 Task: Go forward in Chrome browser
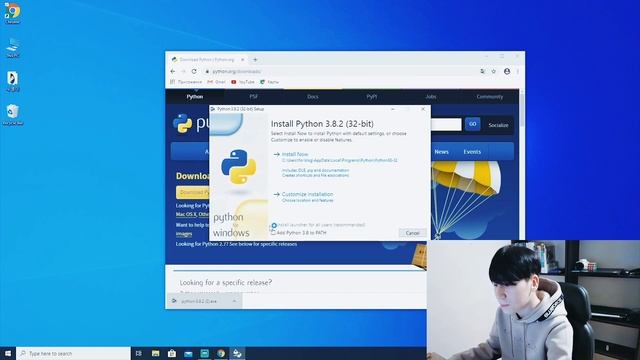click(183, 71)
